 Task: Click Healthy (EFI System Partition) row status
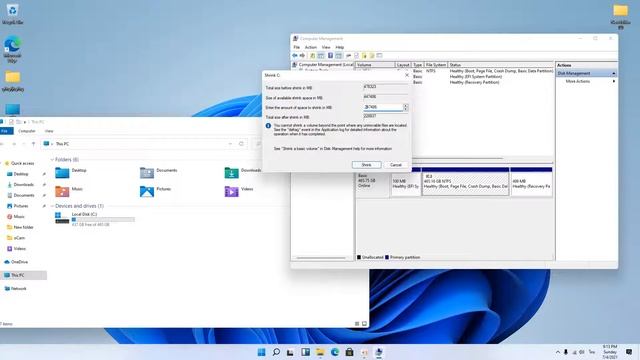(x=476, y=77)
